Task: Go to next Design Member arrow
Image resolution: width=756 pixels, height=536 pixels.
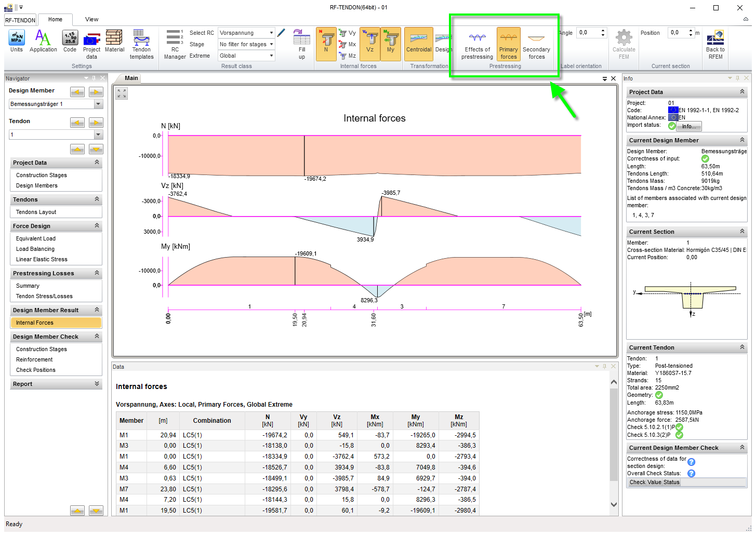Action: pos(96,92)
